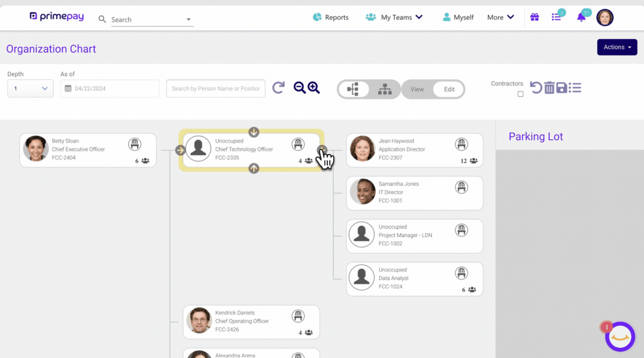Open the task list icon with badge
Viewport: 644px width, 358px height.
556,17
